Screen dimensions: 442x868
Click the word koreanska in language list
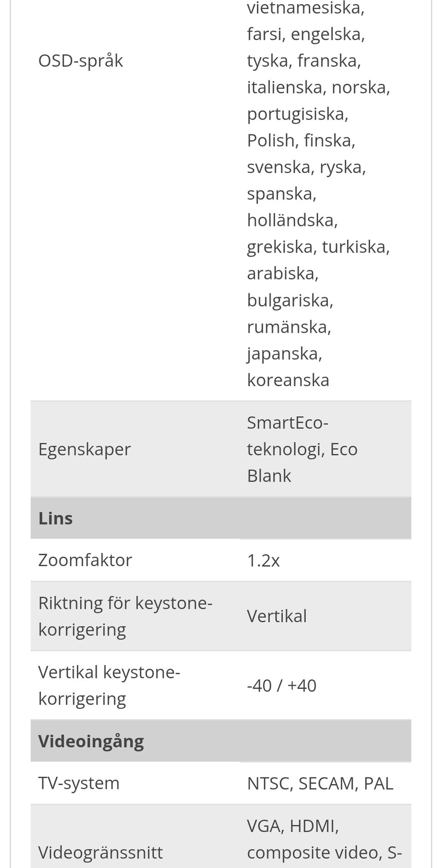point(288,380)
